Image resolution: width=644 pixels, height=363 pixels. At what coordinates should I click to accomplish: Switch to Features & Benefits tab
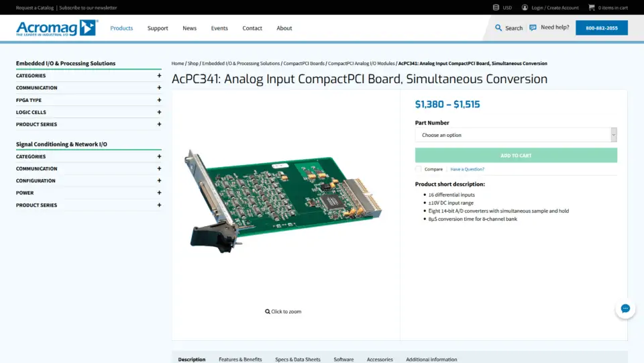240,359
